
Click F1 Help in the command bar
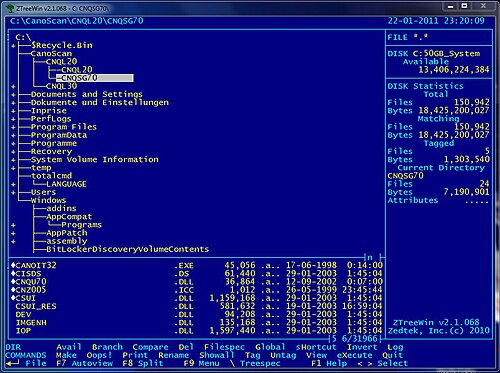coord(329,363)
